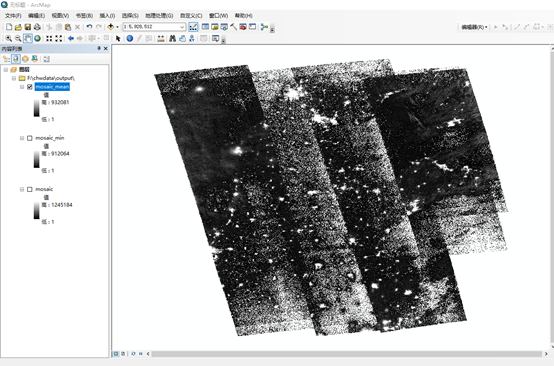Select the Pan hand tool

tap(28, 38)
